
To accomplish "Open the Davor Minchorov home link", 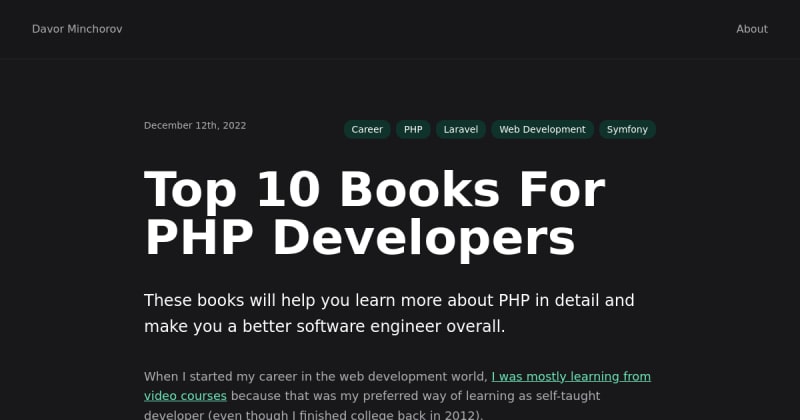I will [77, 29].
